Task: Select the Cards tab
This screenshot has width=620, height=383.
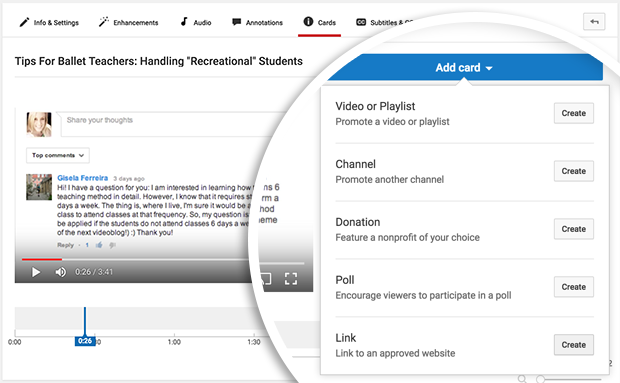Action: coord(319,23)
